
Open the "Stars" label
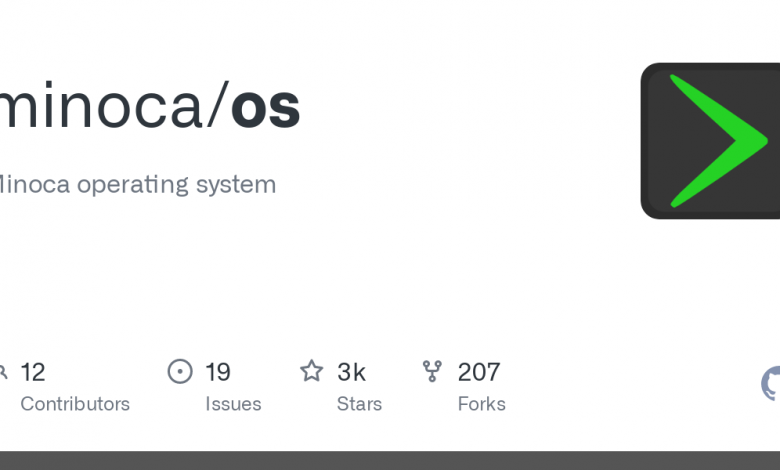pos(359,404)
